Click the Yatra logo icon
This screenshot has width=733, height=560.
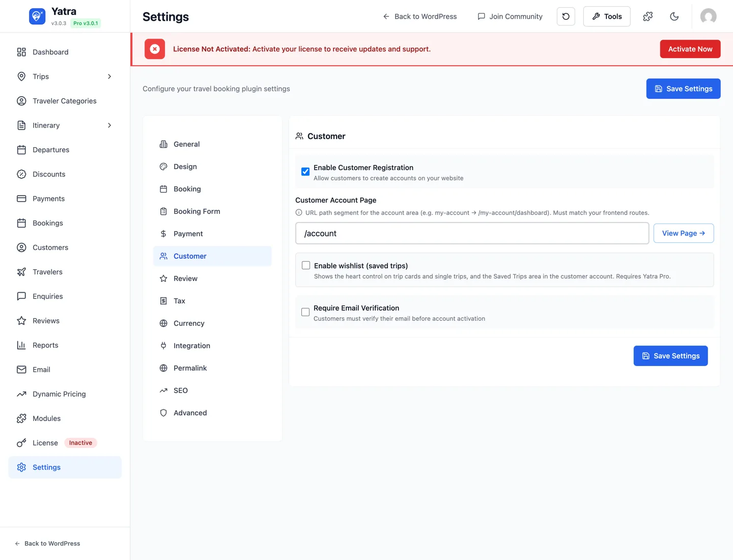tap(37, 16)
